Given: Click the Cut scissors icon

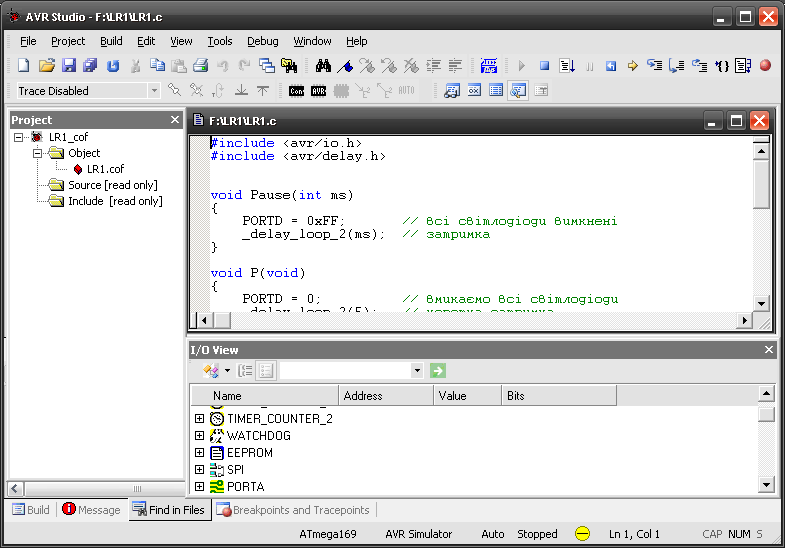Looking at the screenshot, I should coord(135,66).
